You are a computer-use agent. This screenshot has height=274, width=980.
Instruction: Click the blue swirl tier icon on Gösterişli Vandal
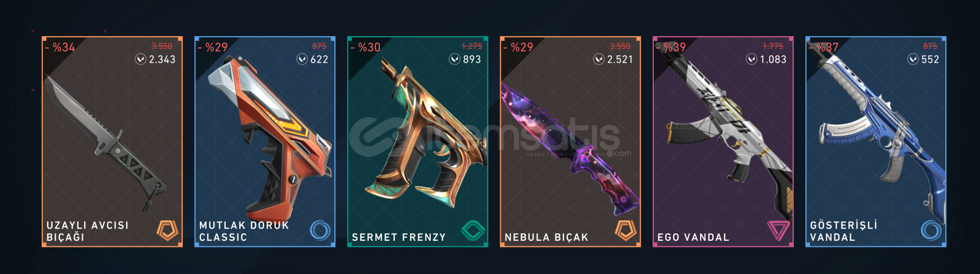(x=931, y=231)
